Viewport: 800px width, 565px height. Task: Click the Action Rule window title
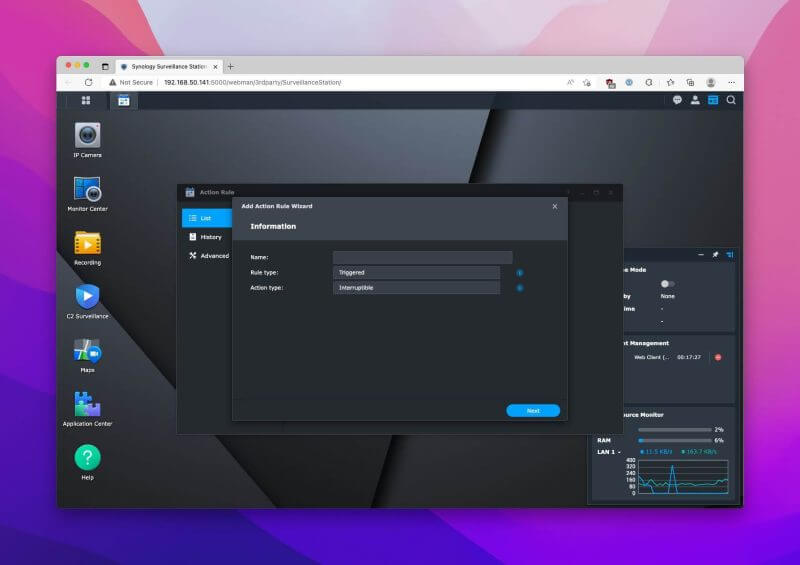(217, 192)
